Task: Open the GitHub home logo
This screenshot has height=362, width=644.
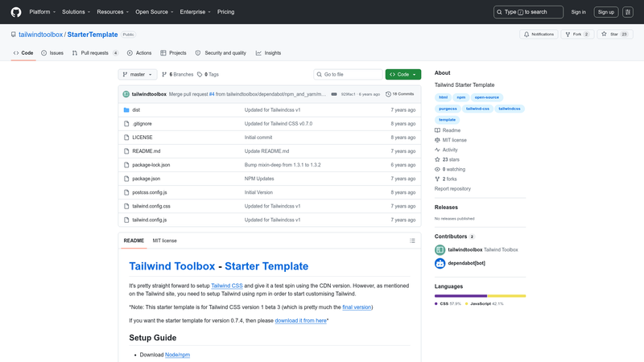Action: 16,12
